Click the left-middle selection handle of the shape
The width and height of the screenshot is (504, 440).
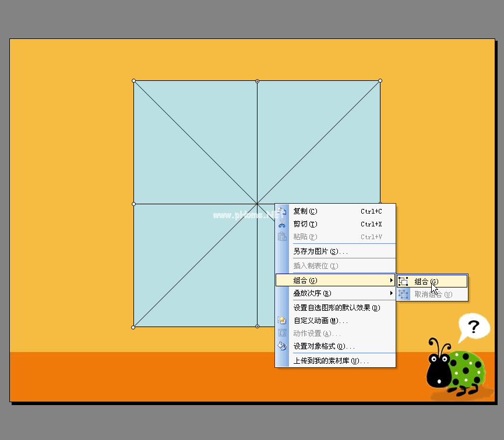tap(133, 204)
